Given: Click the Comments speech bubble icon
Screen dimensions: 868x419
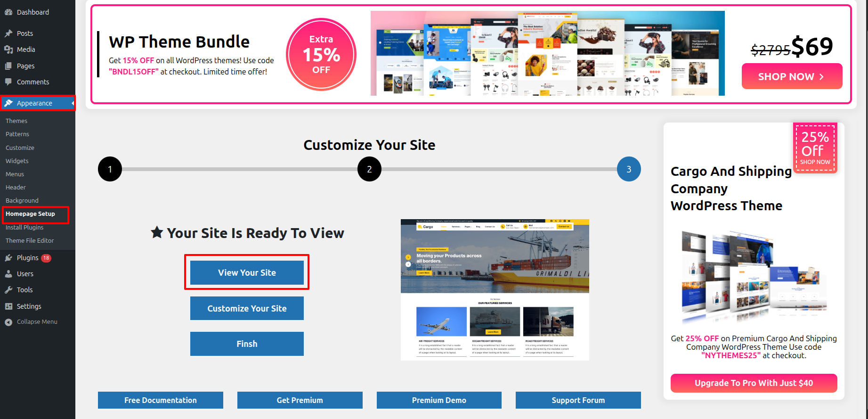Looking at the screenshot, I should click(8, 82).
